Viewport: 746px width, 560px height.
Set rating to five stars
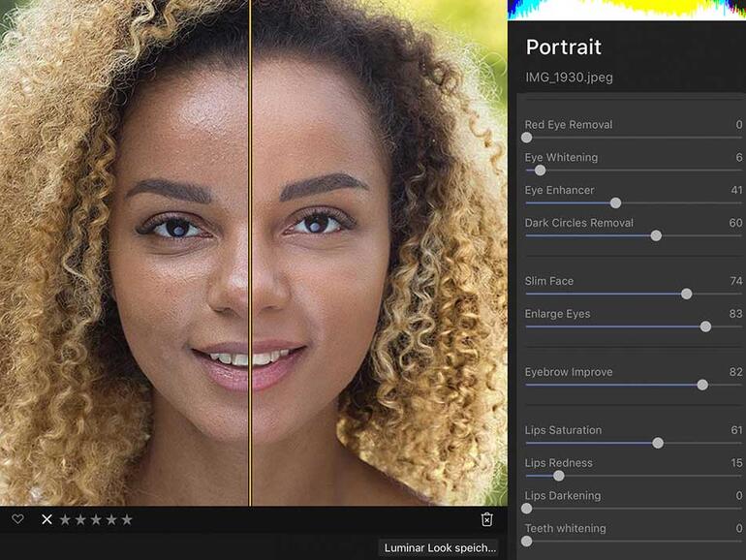point(127,519)
